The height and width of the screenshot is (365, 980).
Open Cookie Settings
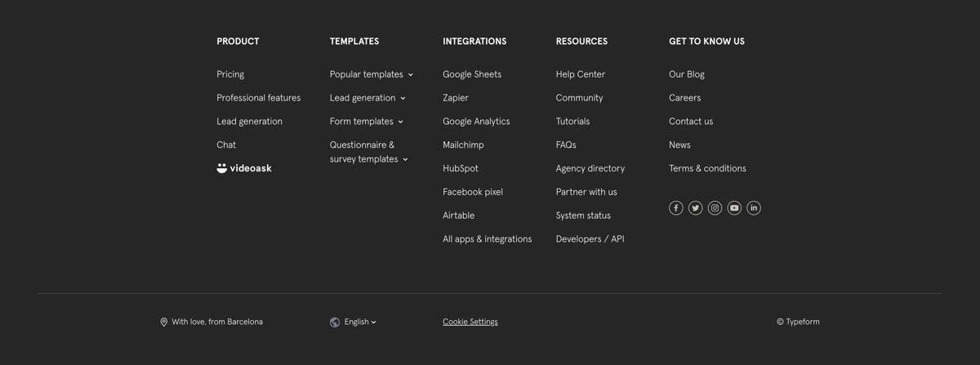470,323
